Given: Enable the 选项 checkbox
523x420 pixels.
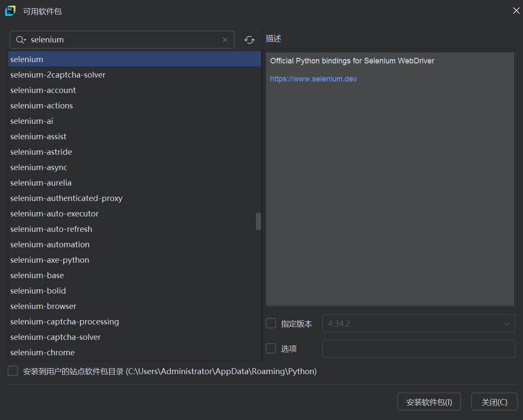Looking at the screenshot, I should coord(271,348).
